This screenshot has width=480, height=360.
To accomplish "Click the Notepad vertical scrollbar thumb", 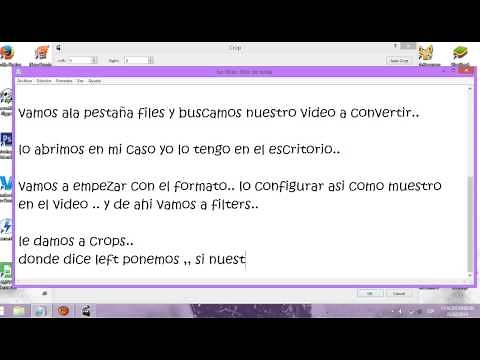I will click(470, 223).
